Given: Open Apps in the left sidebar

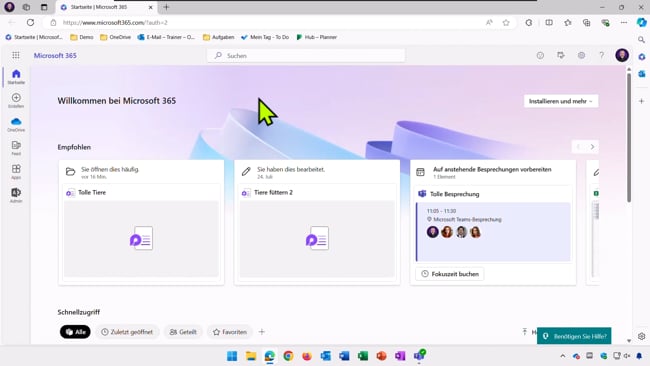Looking at the screenshot, I should (16, 172).
